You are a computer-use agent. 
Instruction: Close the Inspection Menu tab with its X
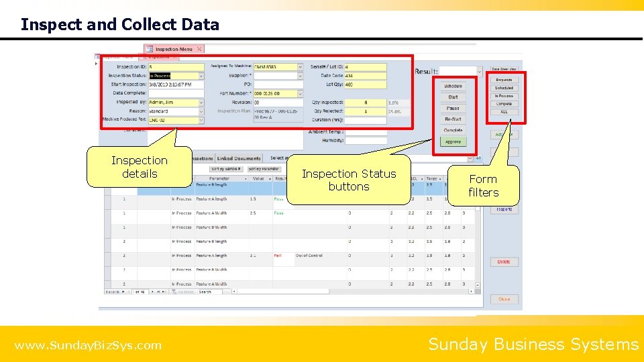click(199, 49)
